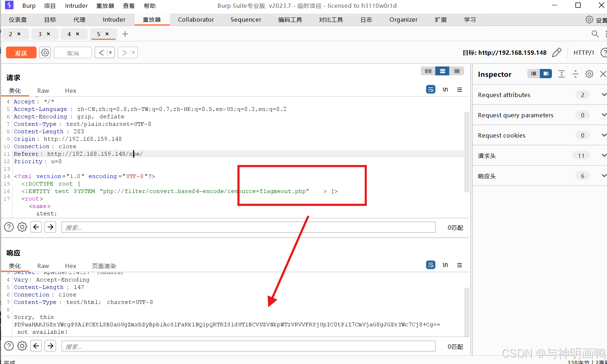Select HTTP/1 protocol label

pos(584,53)
